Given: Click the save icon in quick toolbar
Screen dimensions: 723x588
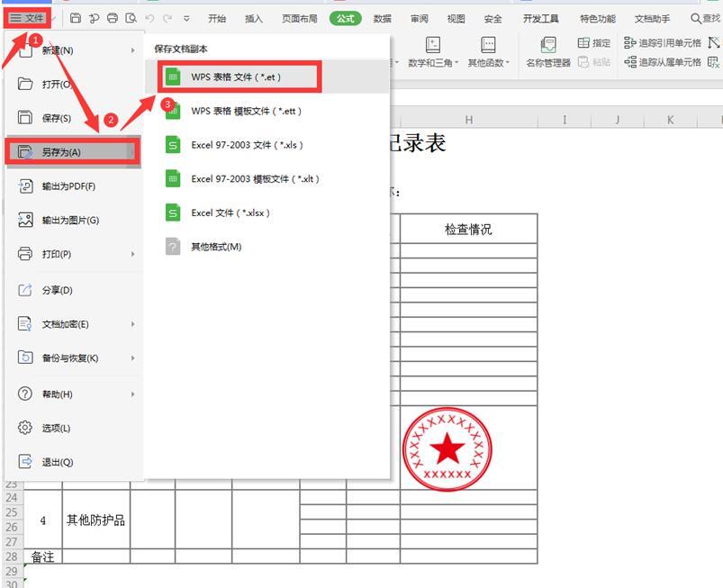Looking at the screenshot, I should point(75,18).
